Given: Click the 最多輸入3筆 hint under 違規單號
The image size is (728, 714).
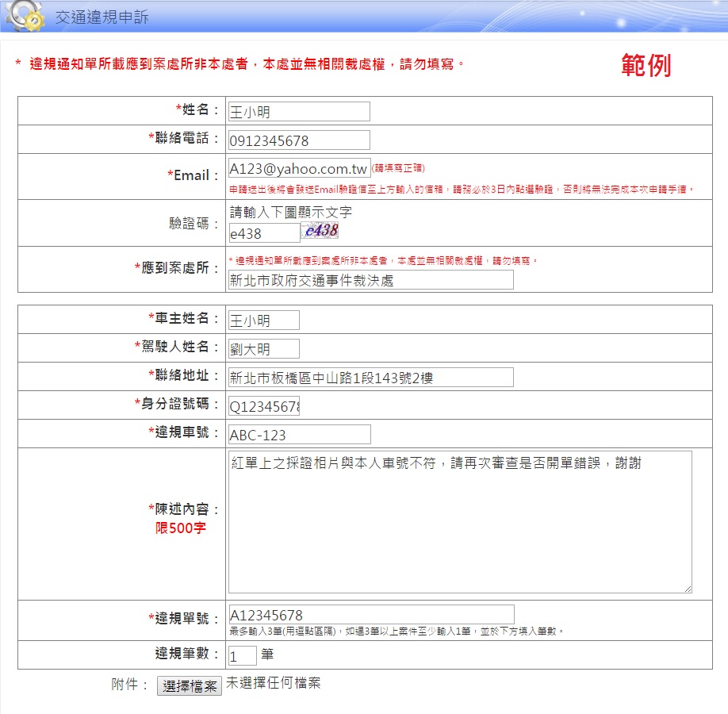Looking at the screenshot, I should pyautogui.click(x=397, y=631).
